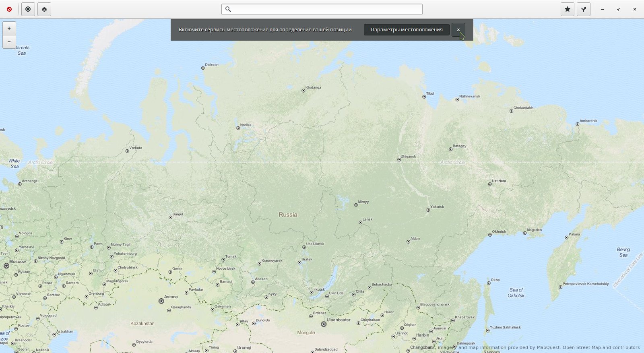Click the Yekaterinburg city label

[x=125, y=254]
